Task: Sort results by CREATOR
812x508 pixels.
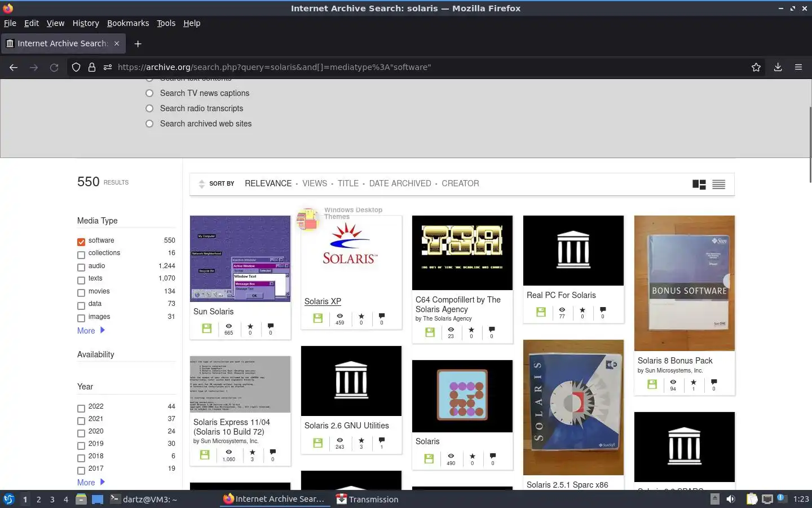Action: tap(460, 183)
